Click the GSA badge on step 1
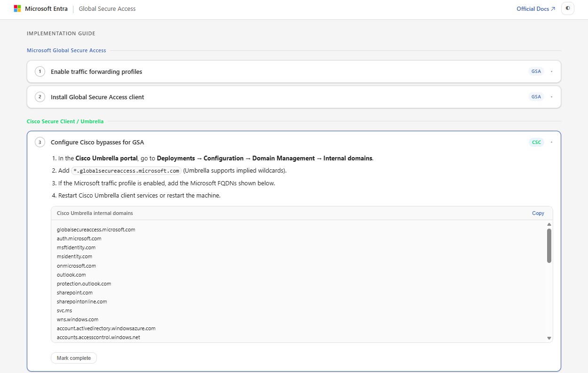The width and height of the screenshot is (588, 373). tap(536, 71)
